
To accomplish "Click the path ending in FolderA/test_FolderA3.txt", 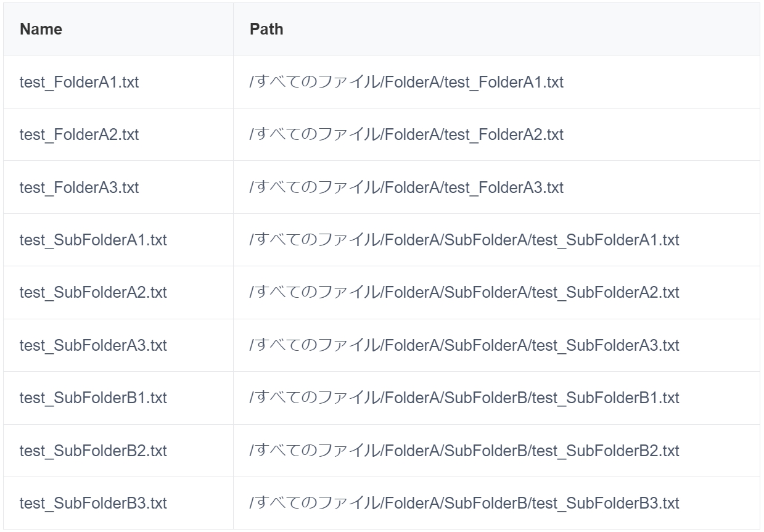I will point(406,187).
